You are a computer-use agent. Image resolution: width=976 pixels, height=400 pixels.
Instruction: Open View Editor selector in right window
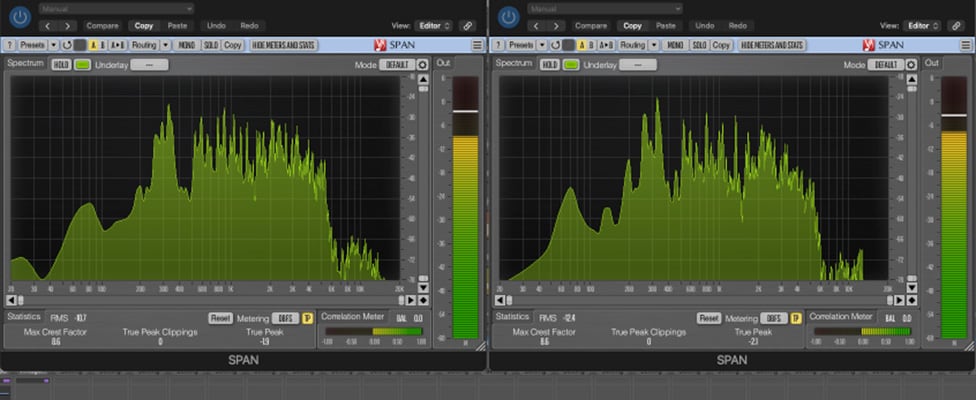point(922,26)
